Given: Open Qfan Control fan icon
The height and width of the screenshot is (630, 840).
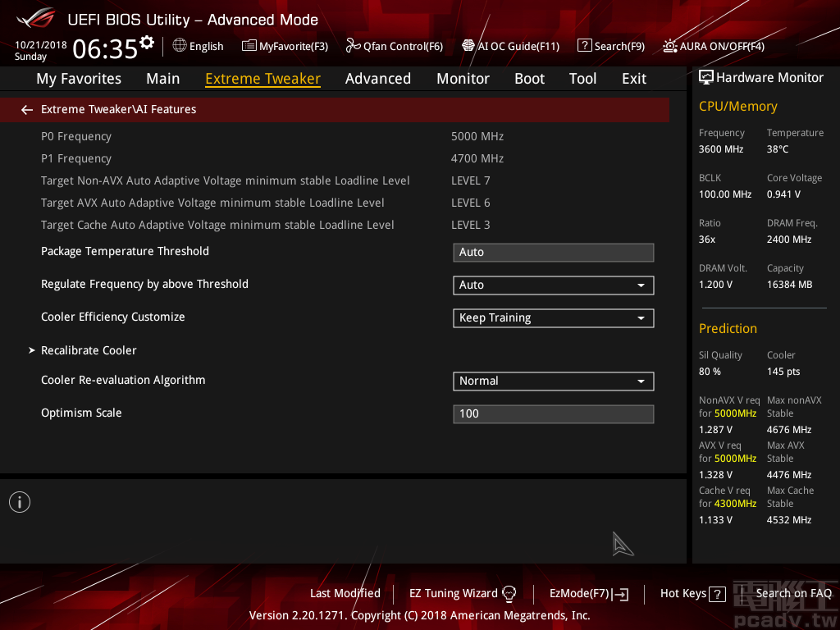Looking at the screenshot, I should 354,46.
